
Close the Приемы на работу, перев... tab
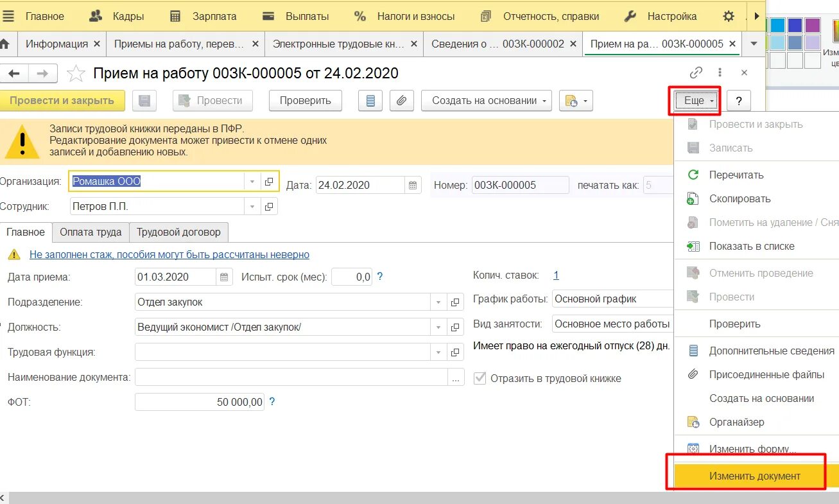click(x=255, y=44)
